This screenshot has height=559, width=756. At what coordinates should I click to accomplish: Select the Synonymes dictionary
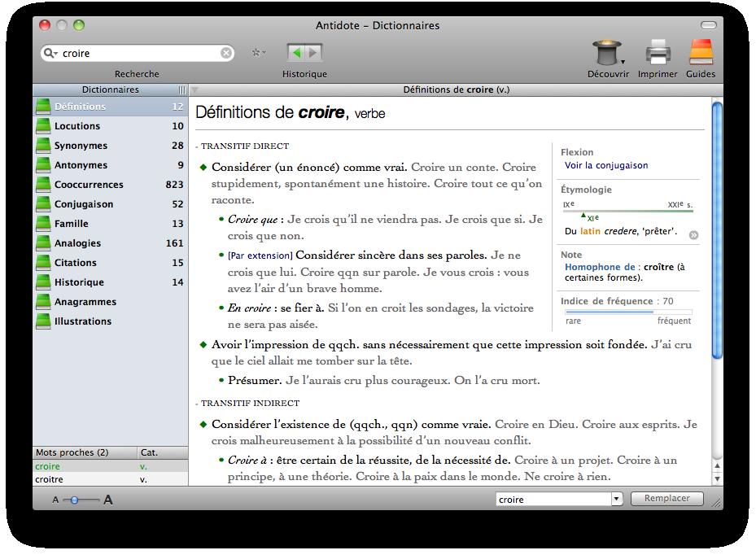[x=111, y=146]
